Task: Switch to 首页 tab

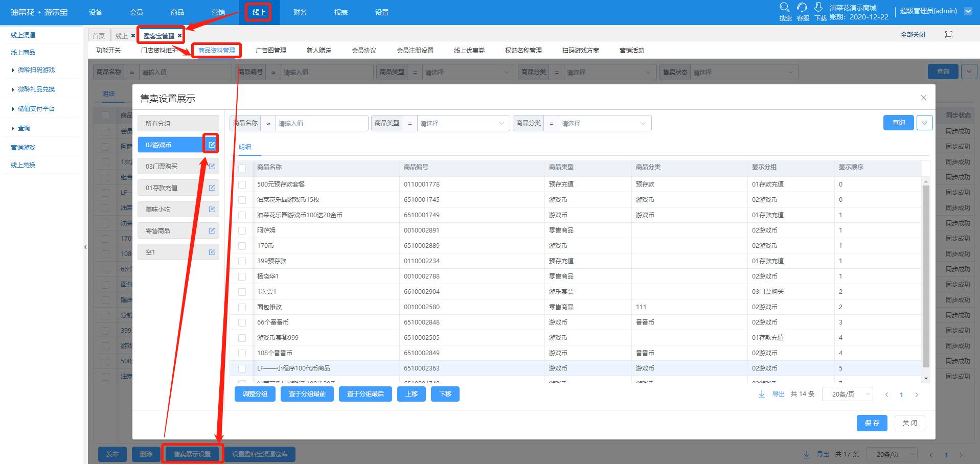Action: point(99,36)
